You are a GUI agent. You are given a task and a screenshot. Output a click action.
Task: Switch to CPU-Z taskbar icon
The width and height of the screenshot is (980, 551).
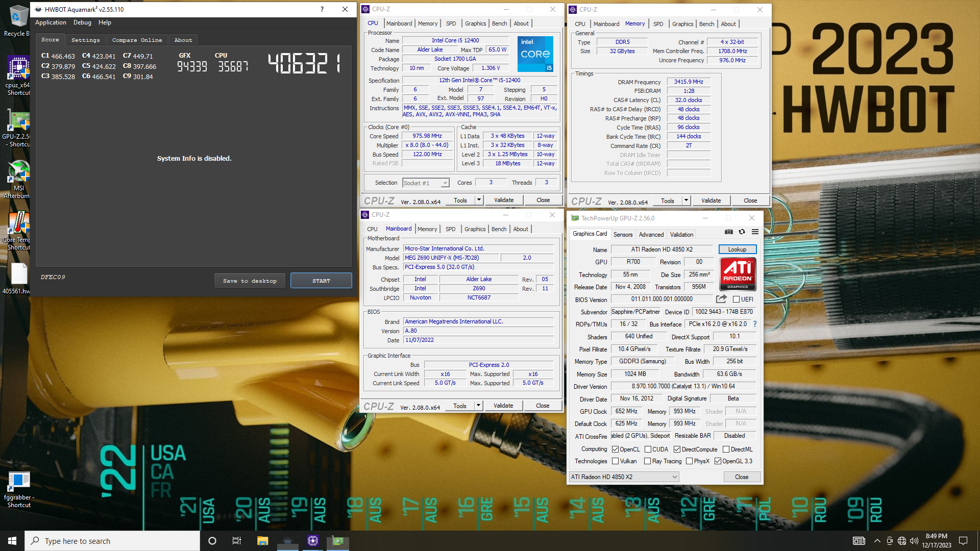click(312, 541)
